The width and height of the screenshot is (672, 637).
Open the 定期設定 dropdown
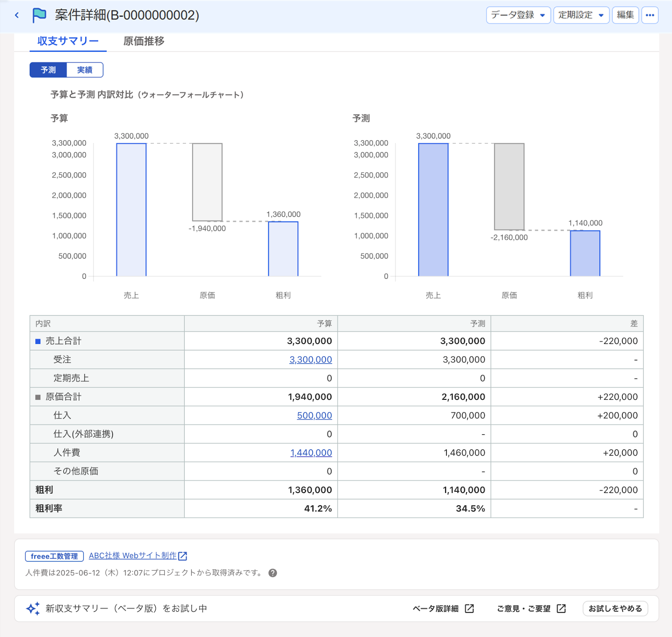click(x=581, y=15)
